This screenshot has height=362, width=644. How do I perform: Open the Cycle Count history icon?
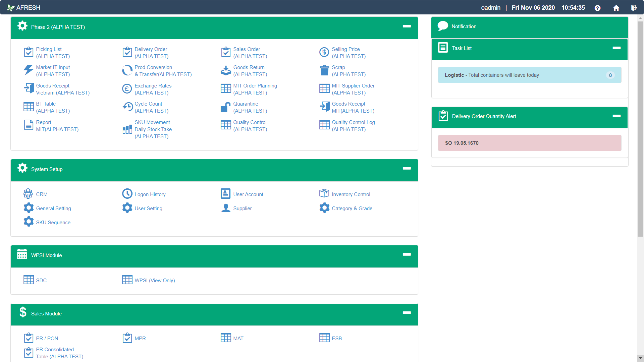click(x=127, y=107)
